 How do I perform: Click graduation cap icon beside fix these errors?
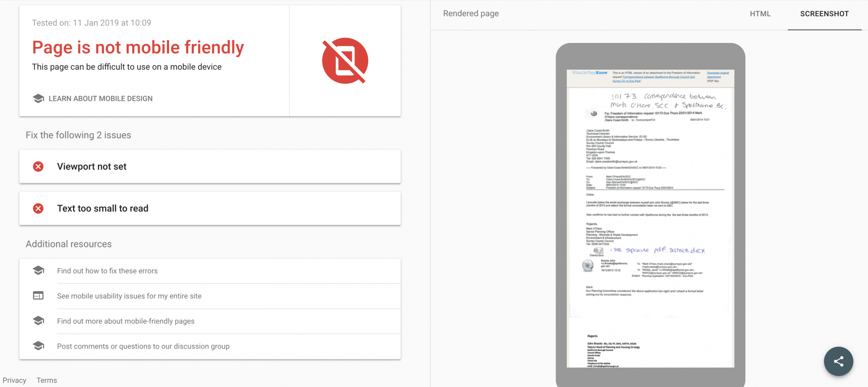click(38, 270)
